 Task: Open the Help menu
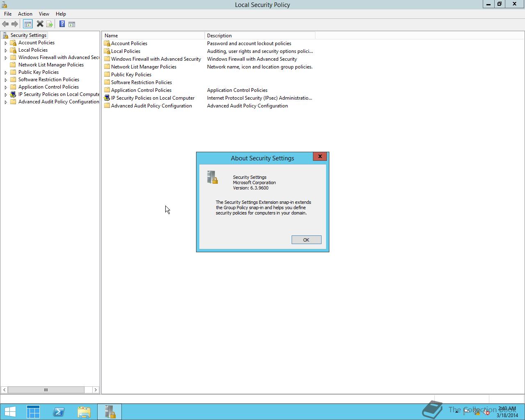pos(61,14)
